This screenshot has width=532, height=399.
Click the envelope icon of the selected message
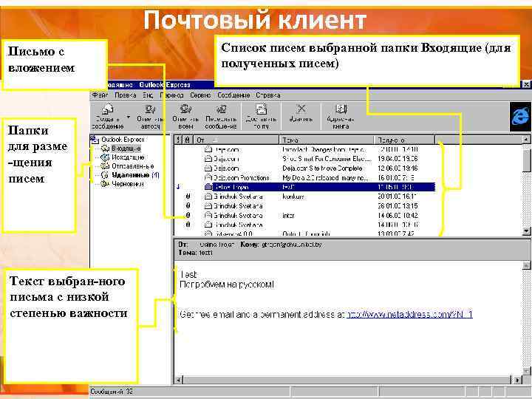[x=208, y=187]
